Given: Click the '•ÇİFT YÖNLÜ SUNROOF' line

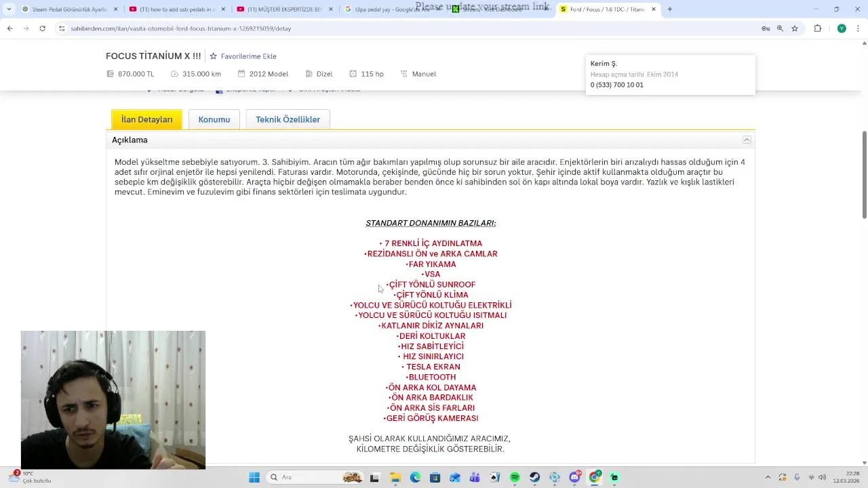Looking at the screenshot, I should tap(431, 285).
